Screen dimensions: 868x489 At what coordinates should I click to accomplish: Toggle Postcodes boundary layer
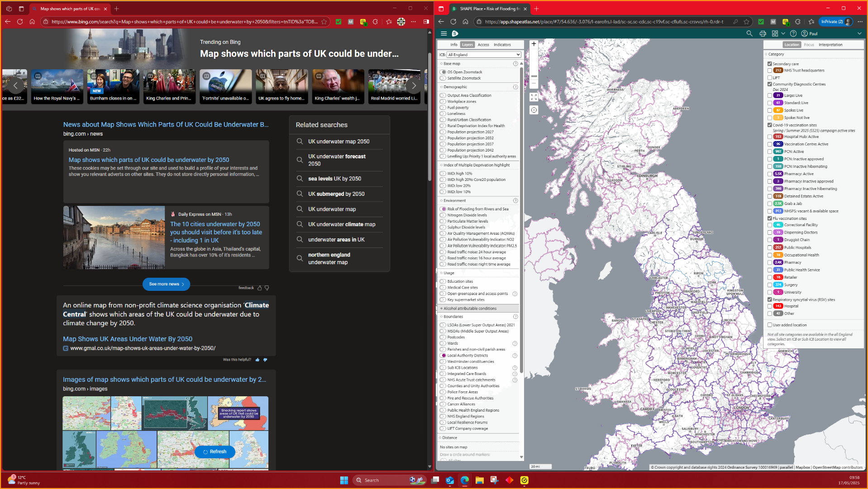tap(443, 337)
